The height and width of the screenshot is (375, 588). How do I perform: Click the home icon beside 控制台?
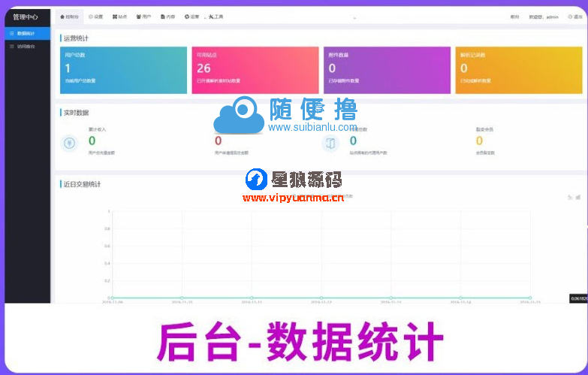(x=62, y=17)
